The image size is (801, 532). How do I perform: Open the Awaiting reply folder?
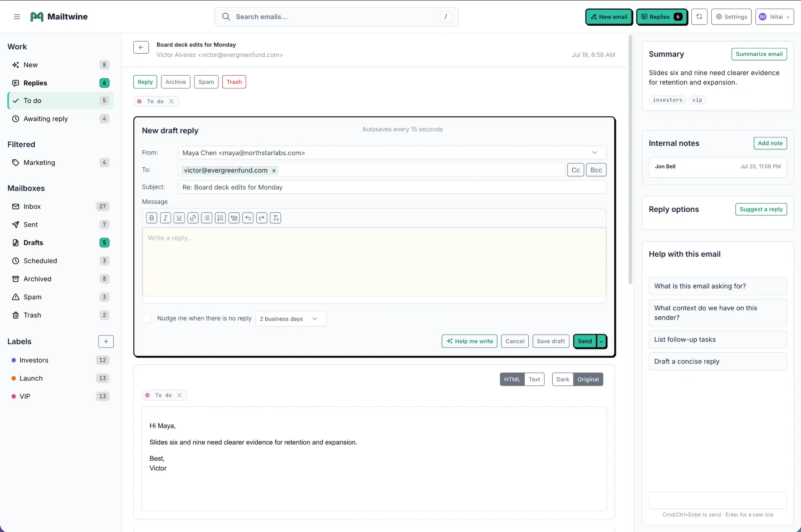pyautogui.click(x=60, y=118)
